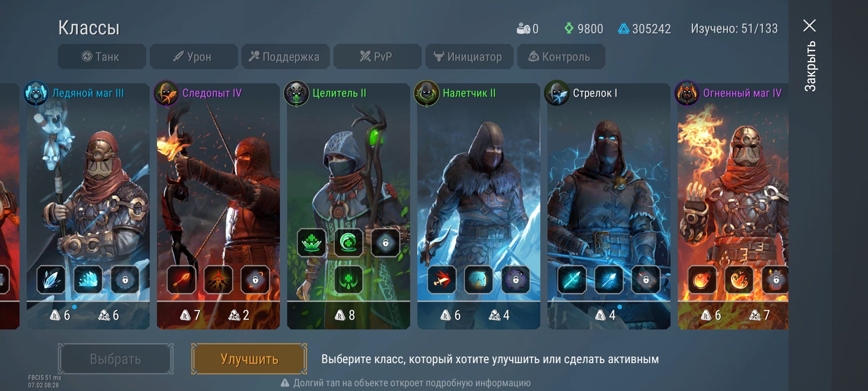The image size is (868, 391).
Task: Switch to the Поддержка filter
Action: [285, 56]
